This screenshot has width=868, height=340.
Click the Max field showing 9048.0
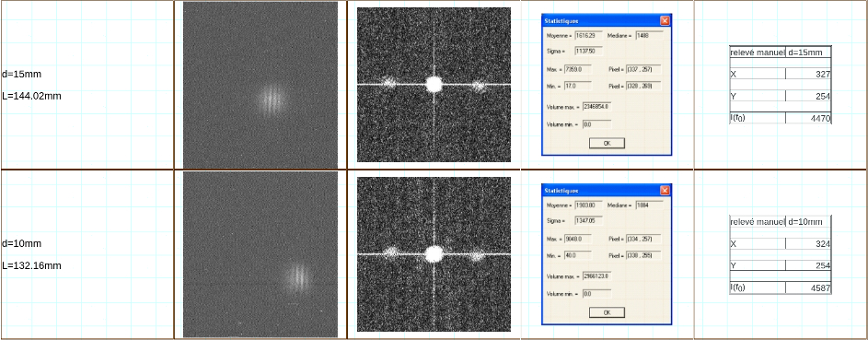point(578,239)
